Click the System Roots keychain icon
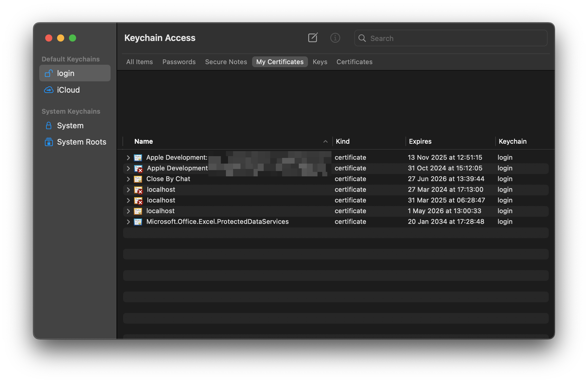This screenshot has width=588, height=383. [48, 142]
